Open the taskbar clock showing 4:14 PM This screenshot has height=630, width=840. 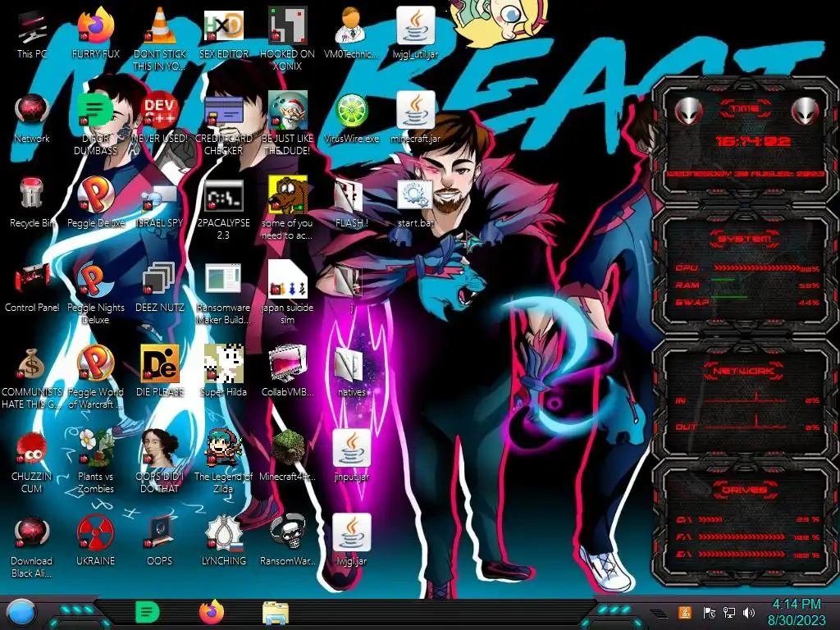[797, 612]
